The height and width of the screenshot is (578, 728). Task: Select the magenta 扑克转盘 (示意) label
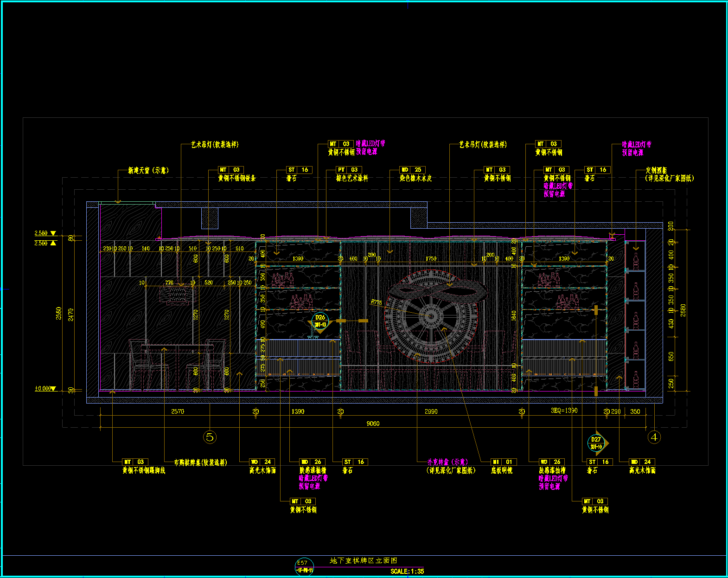pyautogui.click(x=448, y=462)
